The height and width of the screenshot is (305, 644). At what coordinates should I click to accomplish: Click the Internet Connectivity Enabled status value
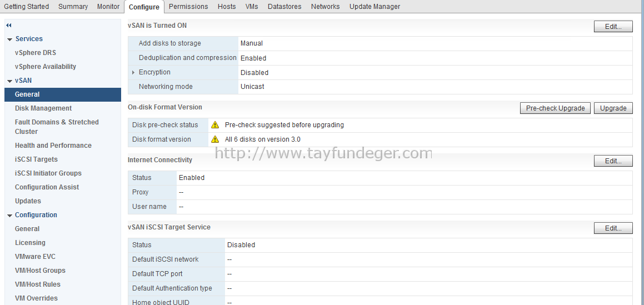pos(192,178)
